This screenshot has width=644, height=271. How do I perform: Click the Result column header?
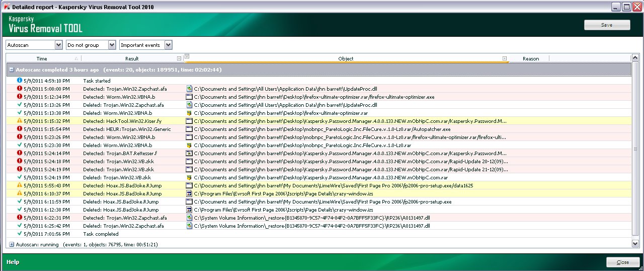click(132, 59)
